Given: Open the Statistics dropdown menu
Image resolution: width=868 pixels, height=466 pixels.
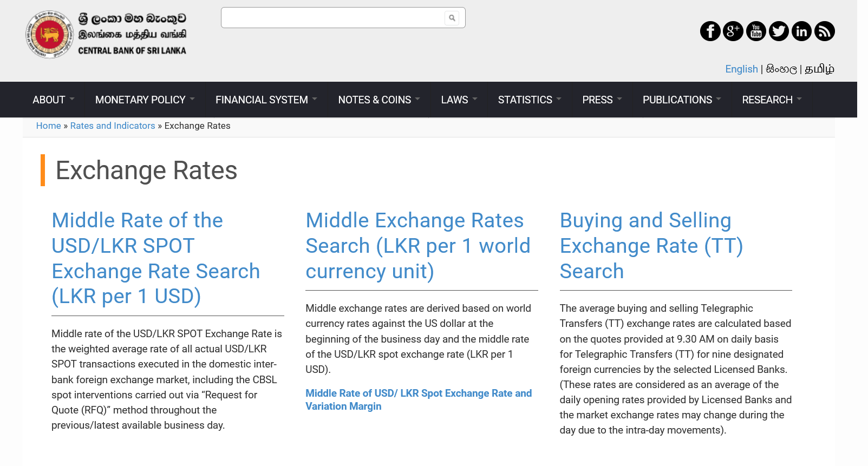Looking at the screenshot, I should coord(529,100).
